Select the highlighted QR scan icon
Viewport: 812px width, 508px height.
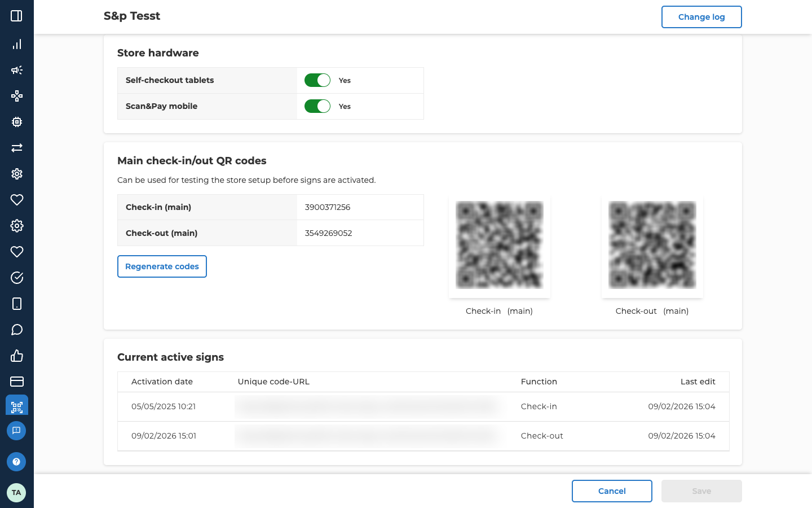(17, 405)
